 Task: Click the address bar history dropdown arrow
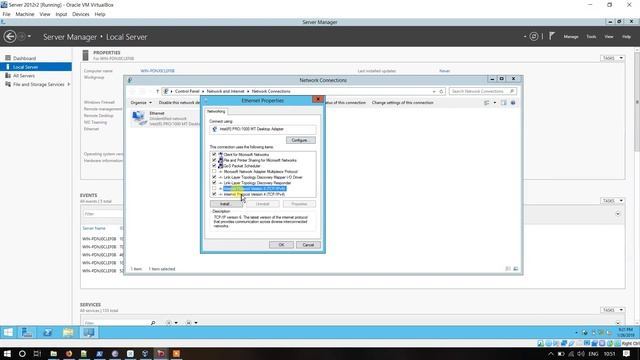pos(434,91)
